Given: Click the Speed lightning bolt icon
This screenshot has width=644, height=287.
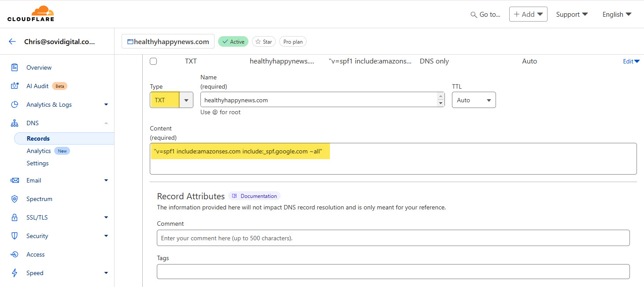Looking at the screenshot, I should (15, 273).
